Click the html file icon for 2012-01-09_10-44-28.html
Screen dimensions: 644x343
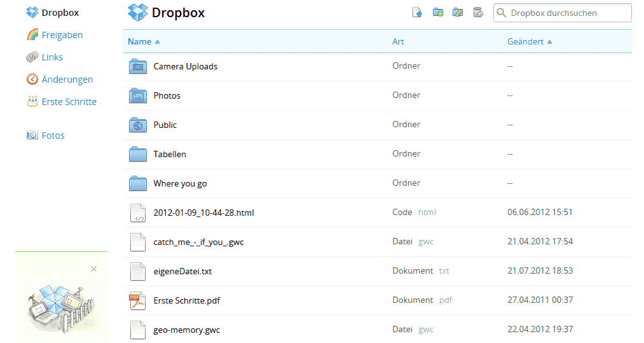[x=138, y=213]
